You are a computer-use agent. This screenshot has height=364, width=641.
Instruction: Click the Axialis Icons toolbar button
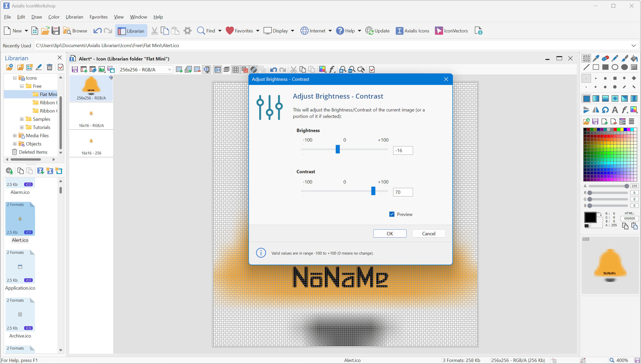[412, 31]
